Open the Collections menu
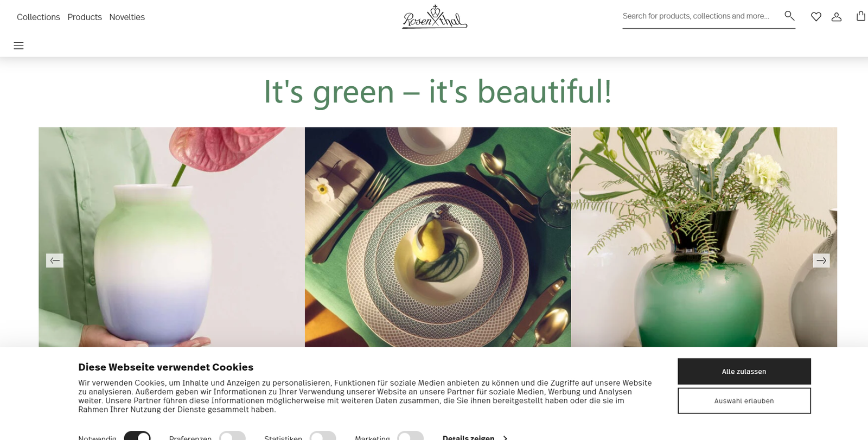868x440 pixels. (x=39, y=17)
